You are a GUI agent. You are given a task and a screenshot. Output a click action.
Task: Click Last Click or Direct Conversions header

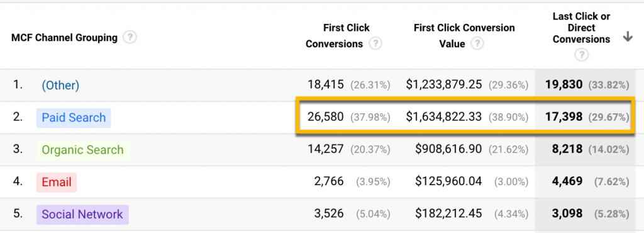click(581, 28)
